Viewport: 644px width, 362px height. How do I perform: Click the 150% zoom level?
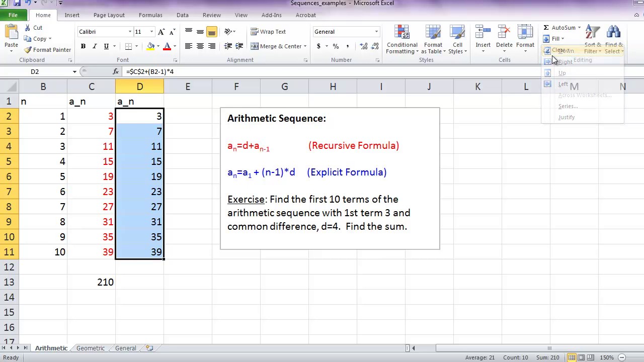(607, 357)
